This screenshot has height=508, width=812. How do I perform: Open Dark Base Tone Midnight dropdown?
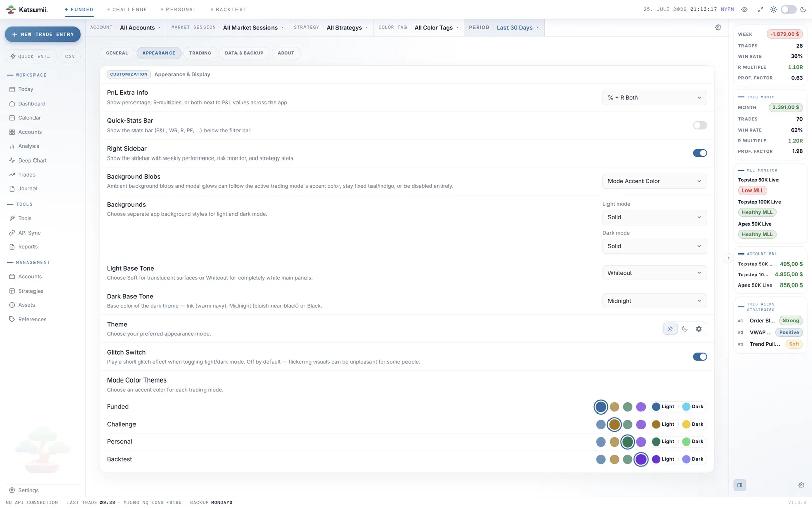click(x=655, y=301)
